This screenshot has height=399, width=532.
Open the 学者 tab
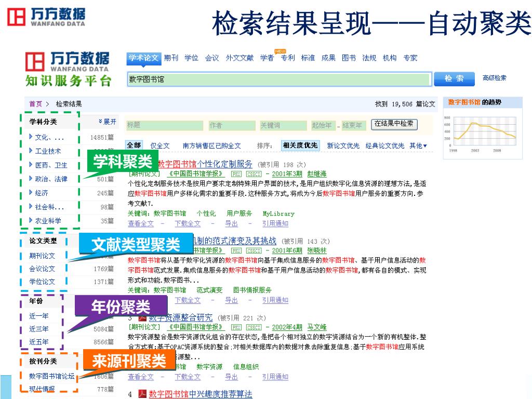point(267,58)
